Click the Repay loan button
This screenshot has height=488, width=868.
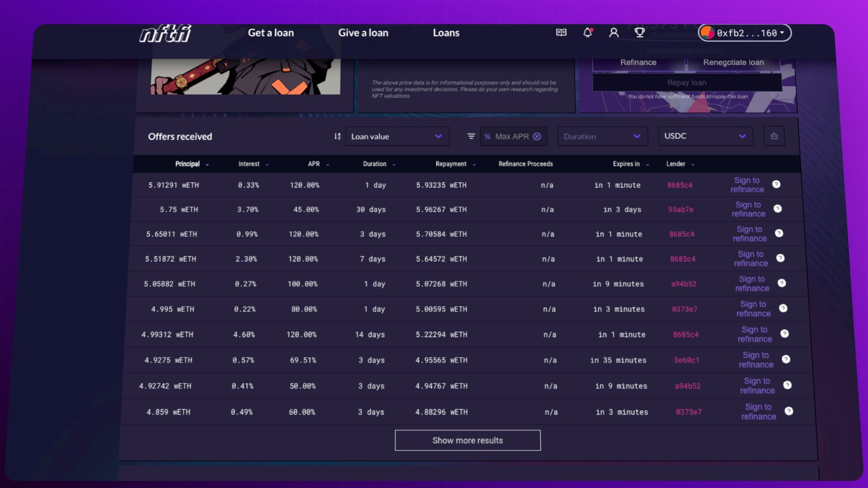tap(687, 82)
